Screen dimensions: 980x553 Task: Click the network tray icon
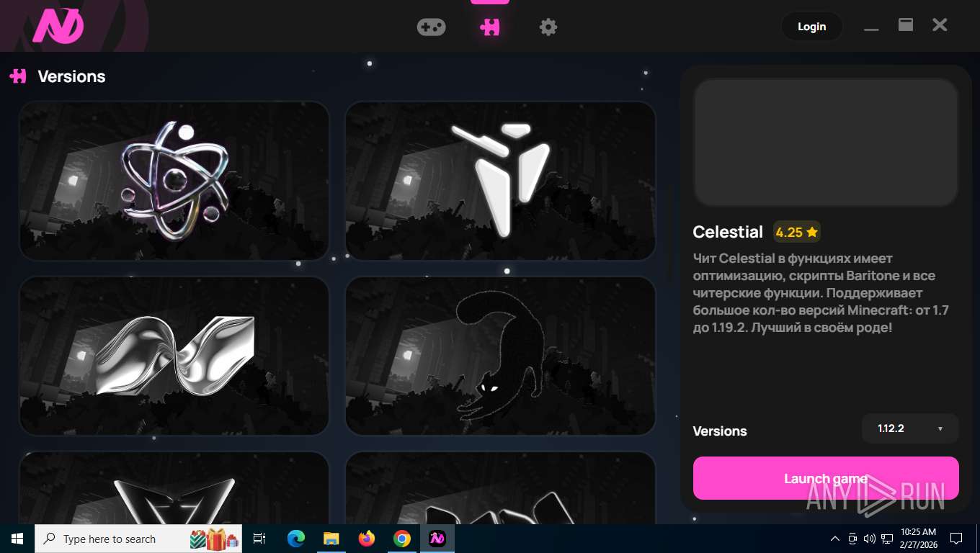886,539
